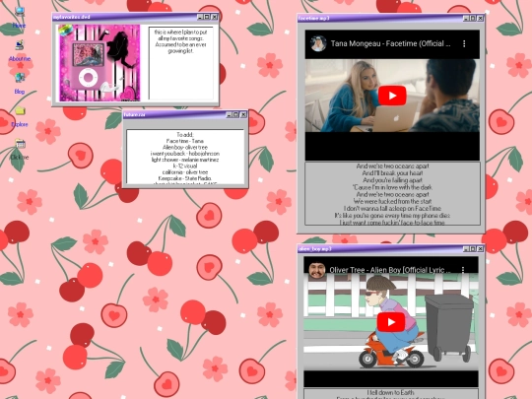The width and height of the screenshot is (532, 399).
Task: Open Oliver Tree channel avatar
Action: click(x=317, y=270)
